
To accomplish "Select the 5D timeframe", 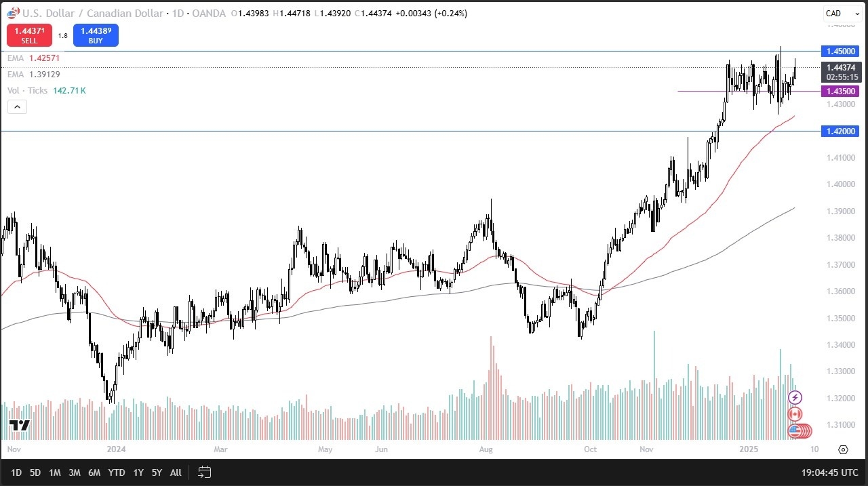I will click(x=35, y=472).
